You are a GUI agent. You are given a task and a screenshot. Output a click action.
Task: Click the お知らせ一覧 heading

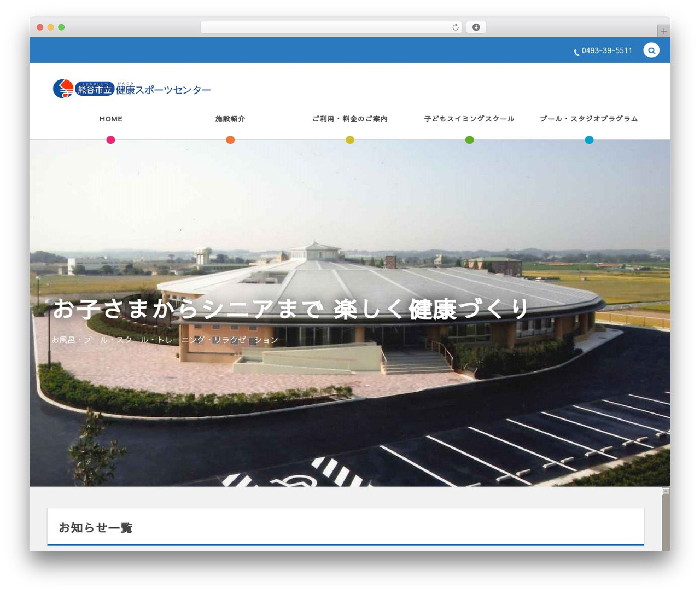[x=96, y=528]
